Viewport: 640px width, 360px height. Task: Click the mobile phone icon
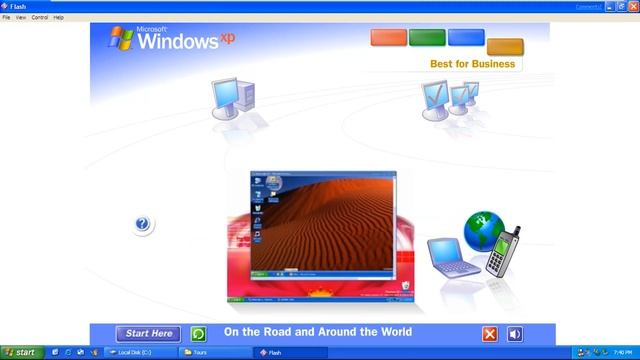coord(503,252)
